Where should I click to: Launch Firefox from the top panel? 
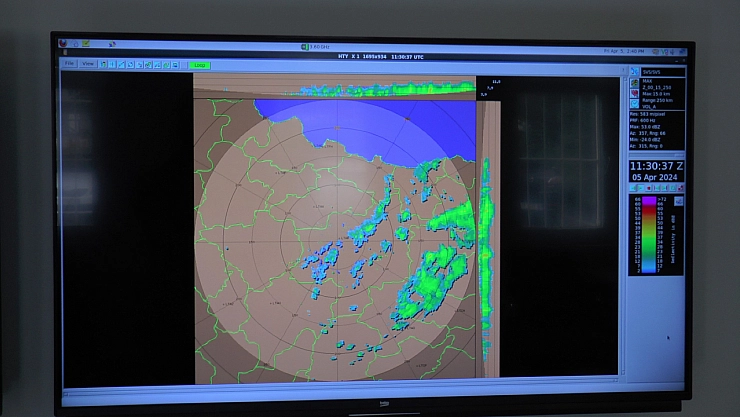pos(62,44)
